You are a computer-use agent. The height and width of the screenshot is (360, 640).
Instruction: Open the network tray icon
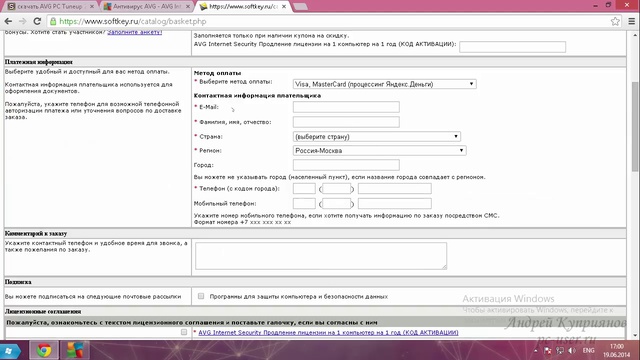coord(560,351)
